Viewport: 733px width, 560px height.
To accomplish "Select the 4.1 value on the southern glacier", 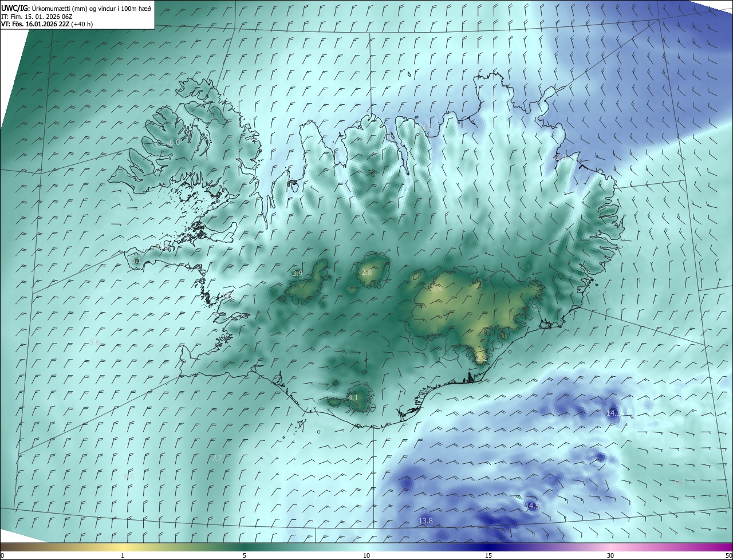I will (353, 397).
